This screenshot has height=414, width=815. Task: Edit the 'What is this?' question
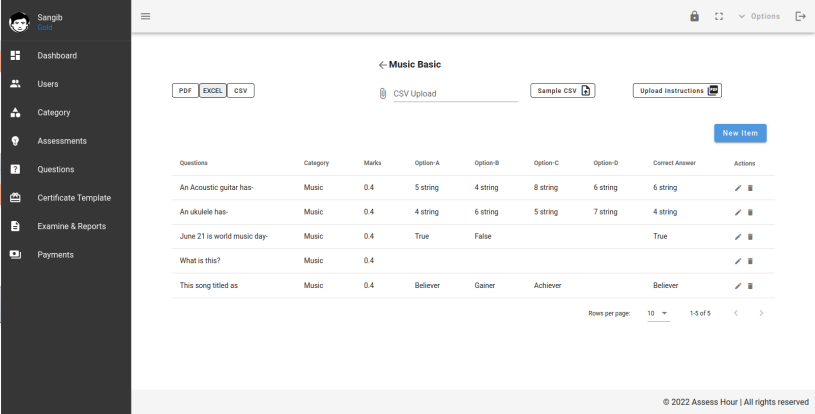click(x=738, y=261)
